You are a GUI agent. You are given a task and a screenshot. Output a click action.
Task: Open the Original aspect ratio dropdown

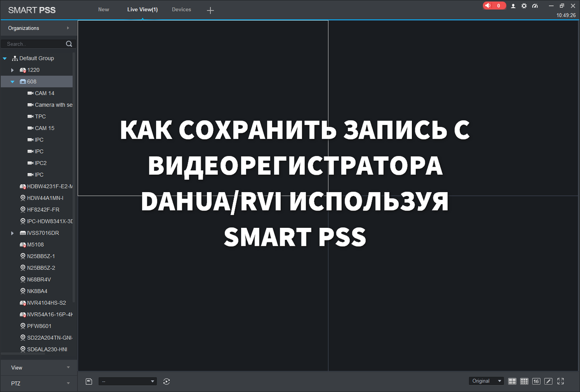pyautogui.click(x=486, y=381)
